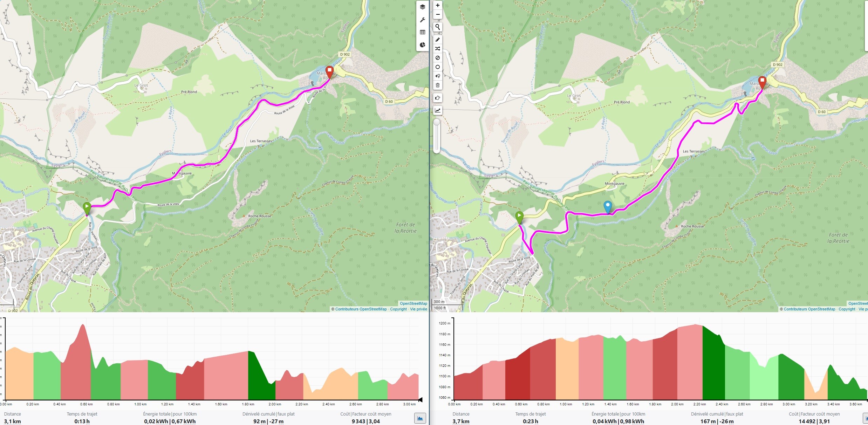This screenshot has width=868, height=425.
Task: Toggle route drawing mode with pencil
Action: pyautogui.click(x=437, y=40)
